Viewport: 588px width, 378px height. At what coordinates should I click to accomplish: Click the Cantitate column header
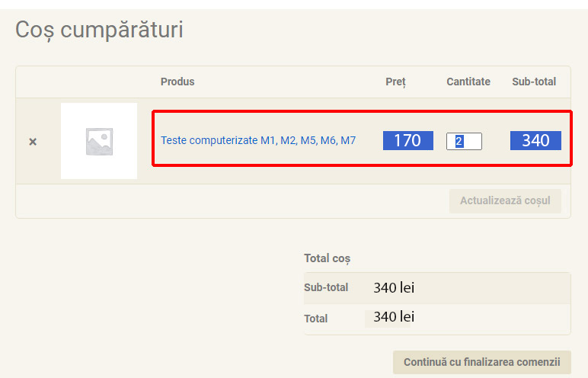(468, 82)
